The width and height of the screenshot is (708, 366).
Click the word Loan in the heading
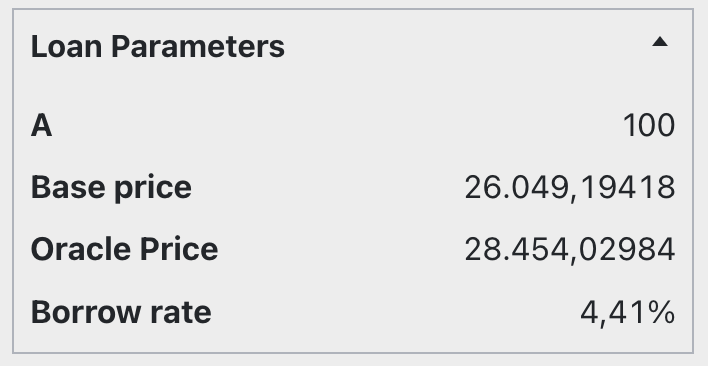pyautogui.click(x=66, y=46)
